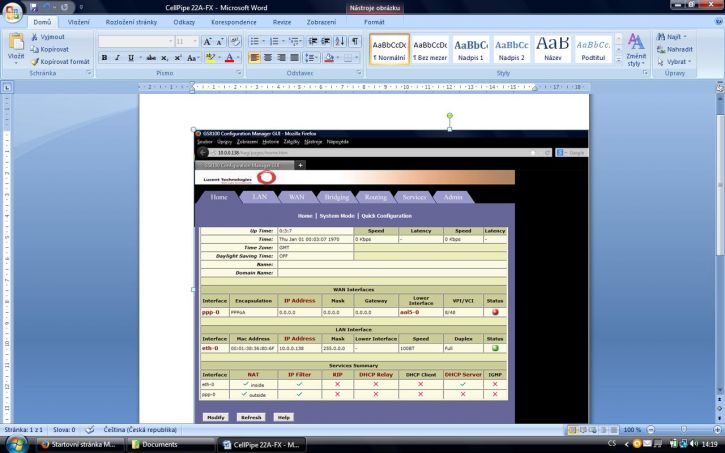Click the zoom out minus button
This screenshot has height=453, width=725.
click(x=651, y=430)
